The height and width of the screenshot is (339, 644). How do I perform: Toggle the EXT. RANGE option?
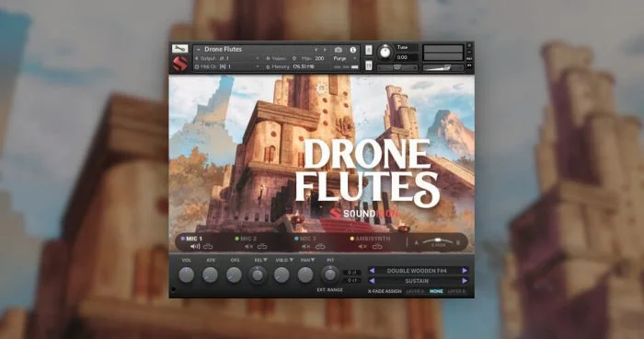pos(329,290)
